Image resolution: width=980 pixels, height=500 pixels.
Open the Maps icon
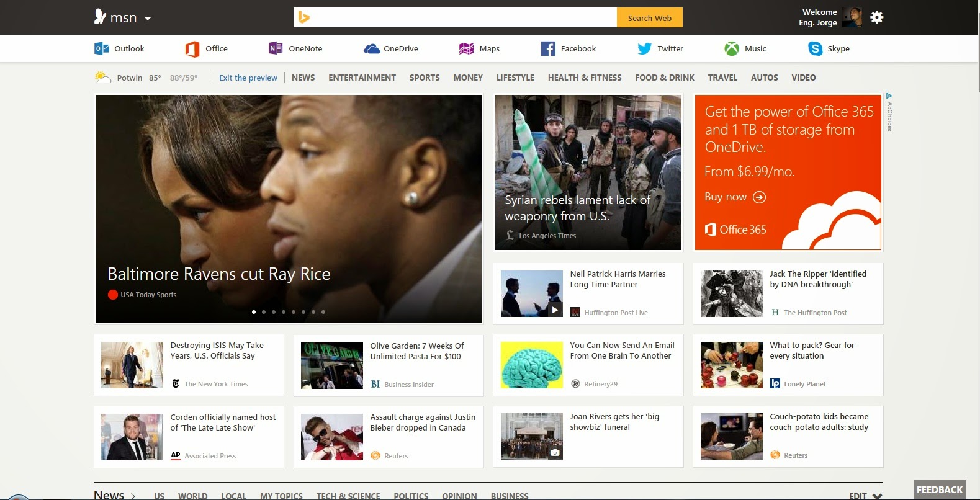(x=466, y=49)
